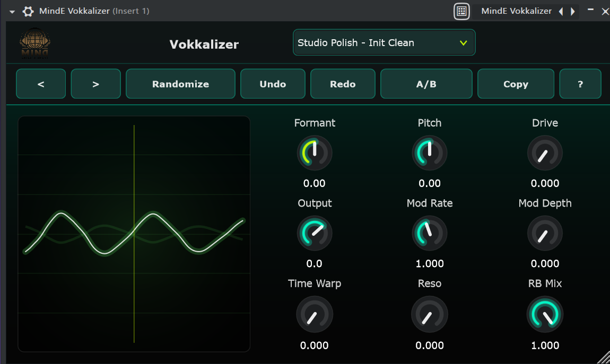Click the Mod Rate knob

pyautogui.click(x=430, y=233)
